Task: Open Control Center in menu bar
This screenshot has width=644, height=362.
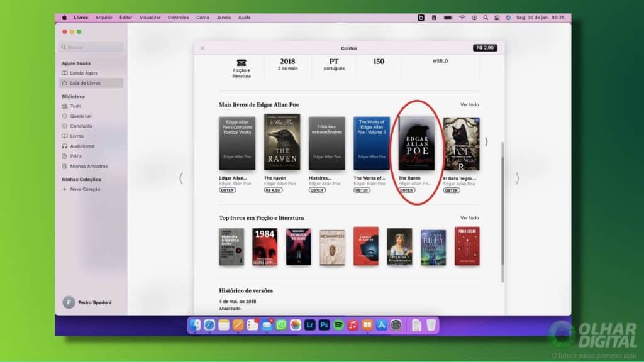Action: [x=497, y=18]
